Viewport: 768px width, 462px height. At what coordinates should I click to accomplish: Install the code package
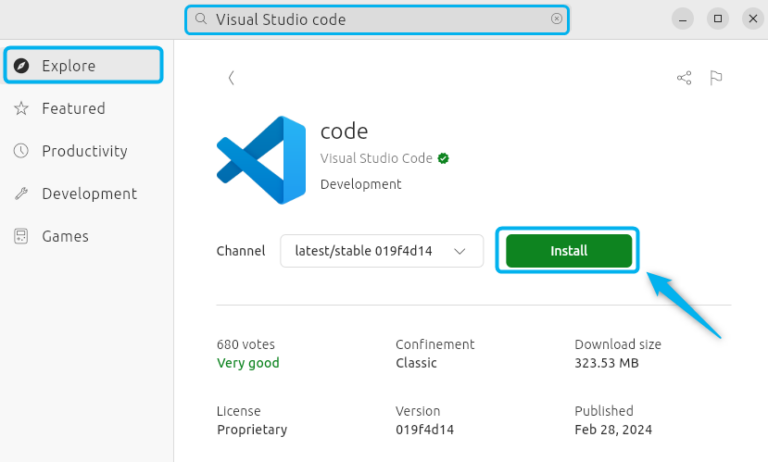569,251
